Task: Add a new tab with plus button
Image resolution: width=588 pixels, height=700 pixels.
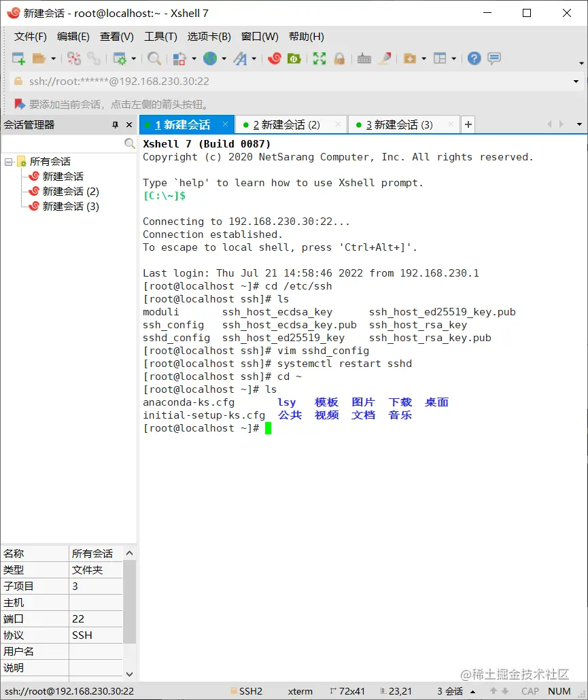Action: (468, 124)
